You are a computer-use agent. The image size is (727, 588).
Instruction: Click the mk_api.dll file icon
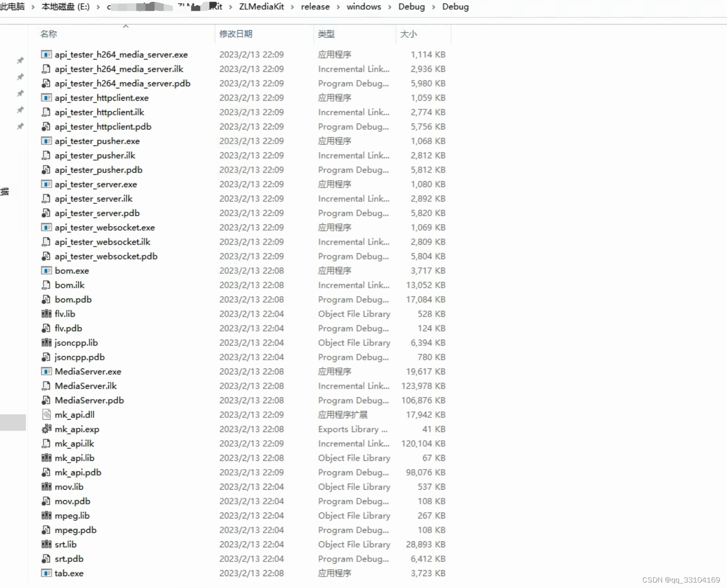(46, 415)
